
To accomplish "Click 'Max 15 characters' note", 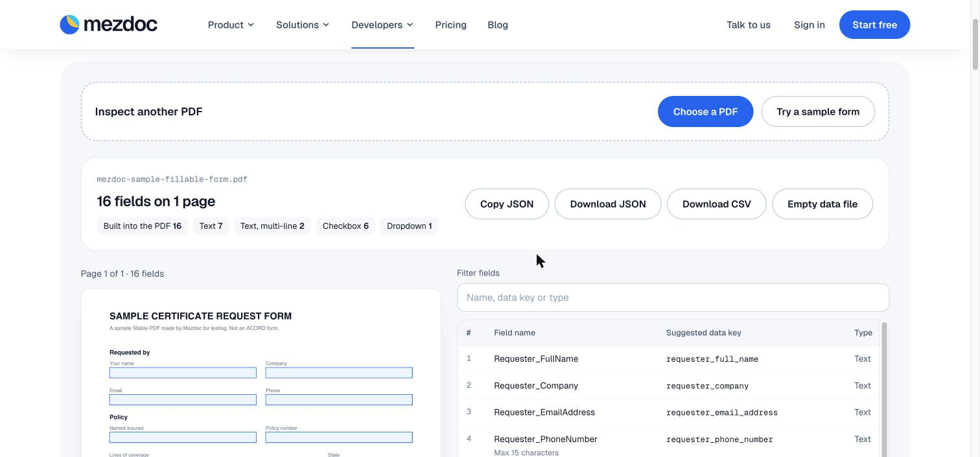I will click(x=526, y=452).
